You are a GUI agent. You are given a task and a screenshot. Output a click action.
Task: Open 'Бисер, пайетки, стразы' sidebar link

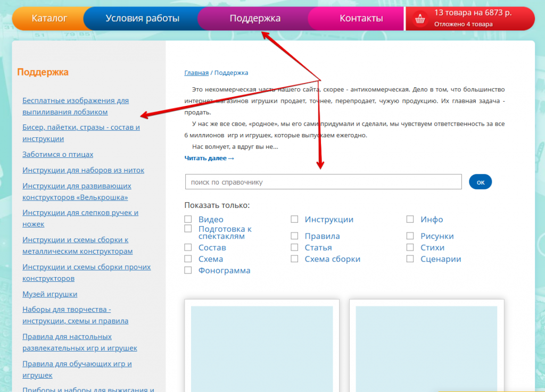(x=81, y=133)
